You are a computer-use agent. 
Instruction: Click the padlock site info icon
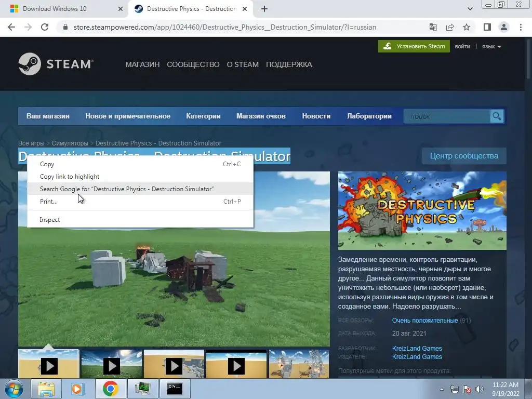(65, 27)
